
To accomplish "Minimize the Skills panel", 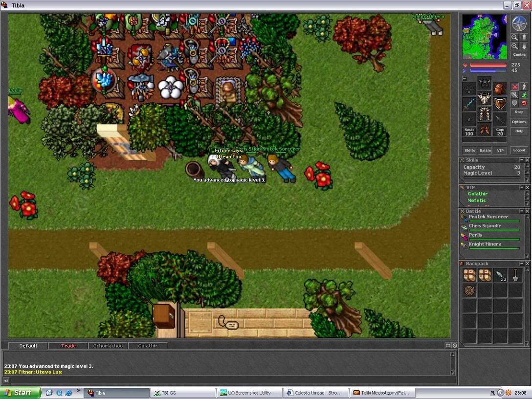I will tap(522, 160).
